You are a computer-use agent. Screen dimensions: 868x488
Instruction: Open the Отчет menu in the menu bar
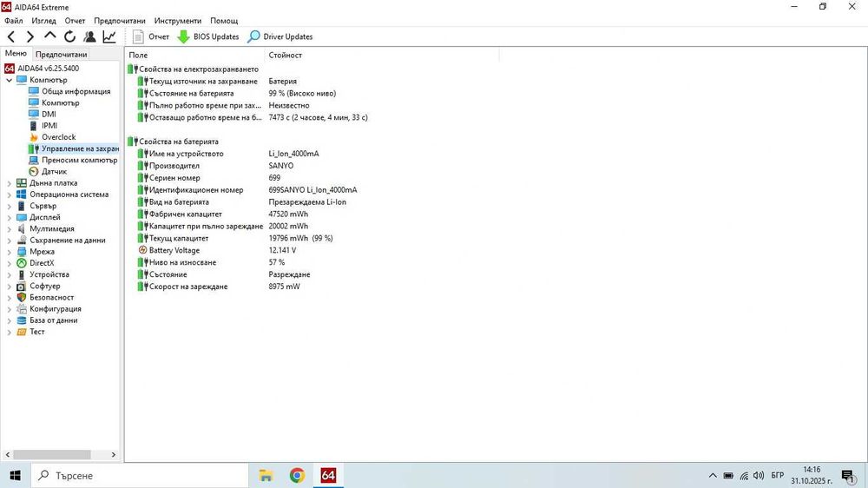pyautogui.click(x=75, y=21)
